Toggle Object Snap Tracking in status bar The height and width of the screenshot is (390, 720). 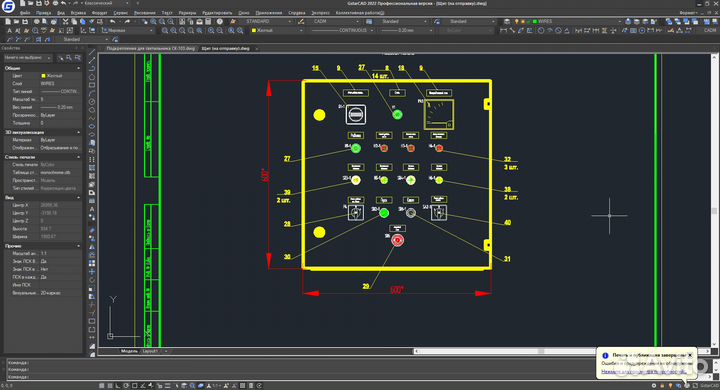pos(143,386)
